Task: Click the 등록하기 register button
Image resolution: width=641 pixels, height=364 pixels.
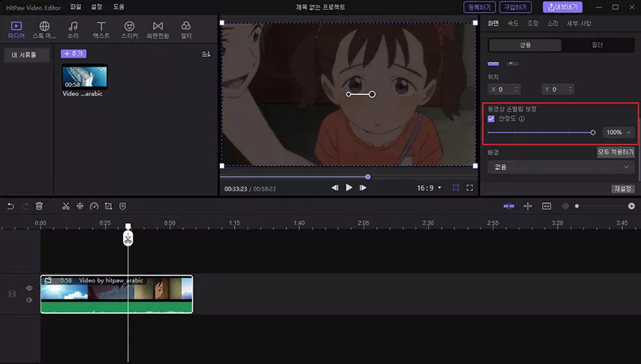Action: (x=480, y=7)
